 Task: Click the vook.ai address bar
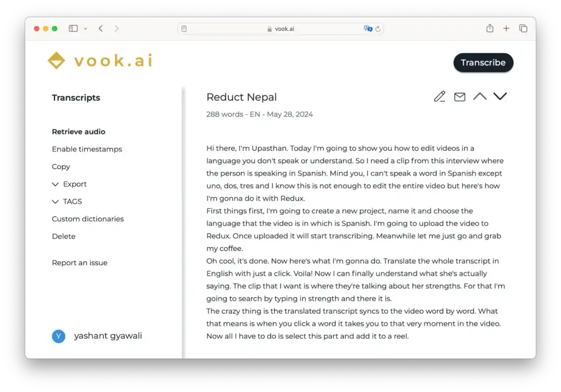pyautogui.click(x=280, y=29)
